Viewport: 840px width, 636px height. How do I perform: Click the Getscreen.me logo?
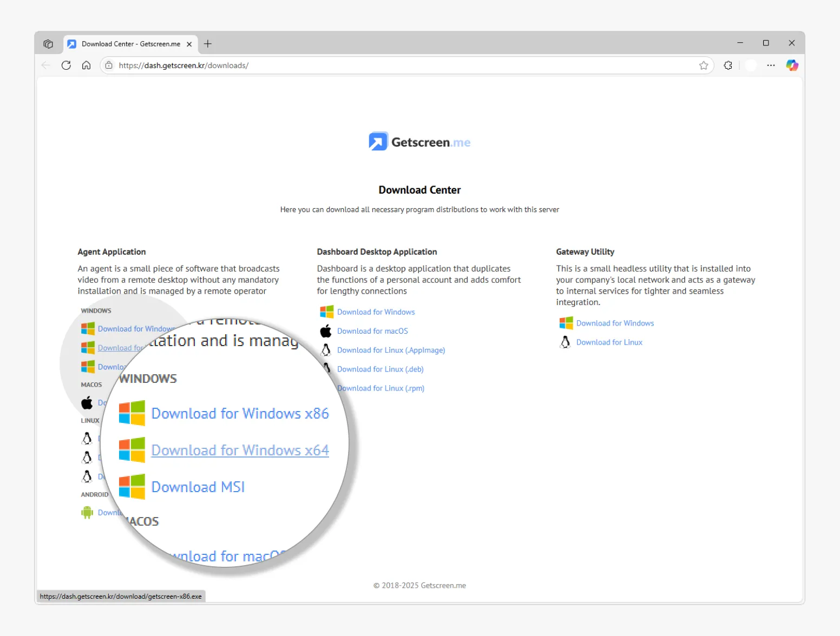(x=419, y=142)
